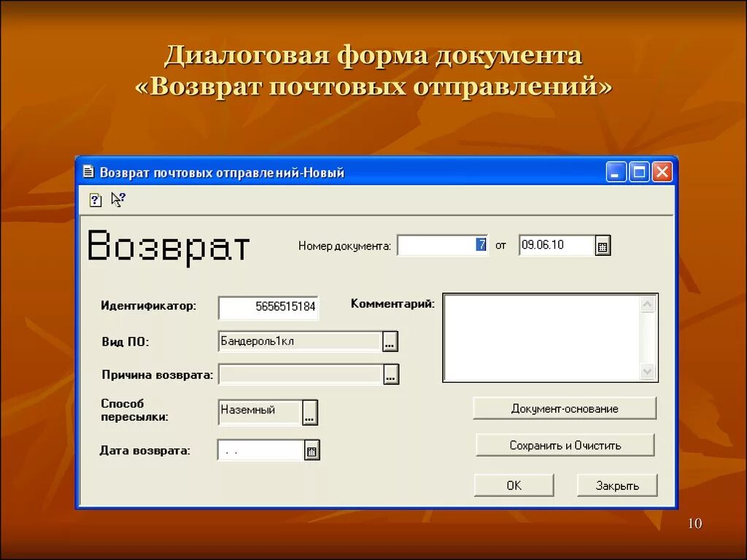Open selection list for Причина возврата

pos(391,374)
